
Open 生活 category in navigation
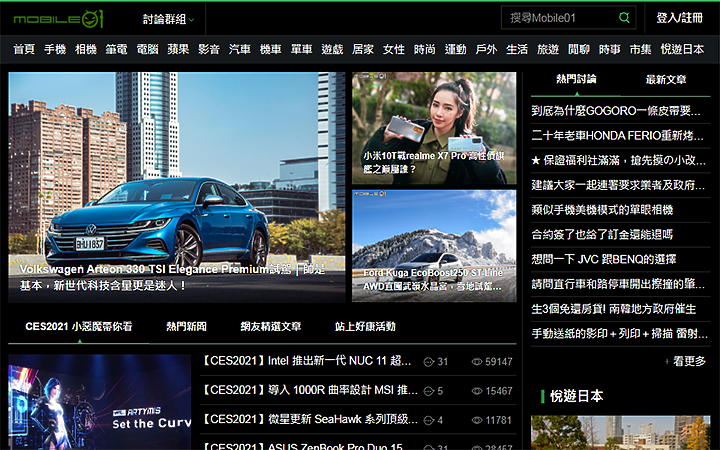click(x=517, y=49)
